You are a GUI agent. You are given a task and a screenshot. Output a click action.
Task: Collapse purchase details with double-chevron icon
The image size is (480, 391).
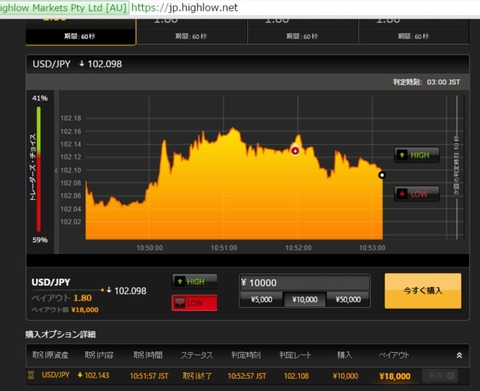pos(459,355)
